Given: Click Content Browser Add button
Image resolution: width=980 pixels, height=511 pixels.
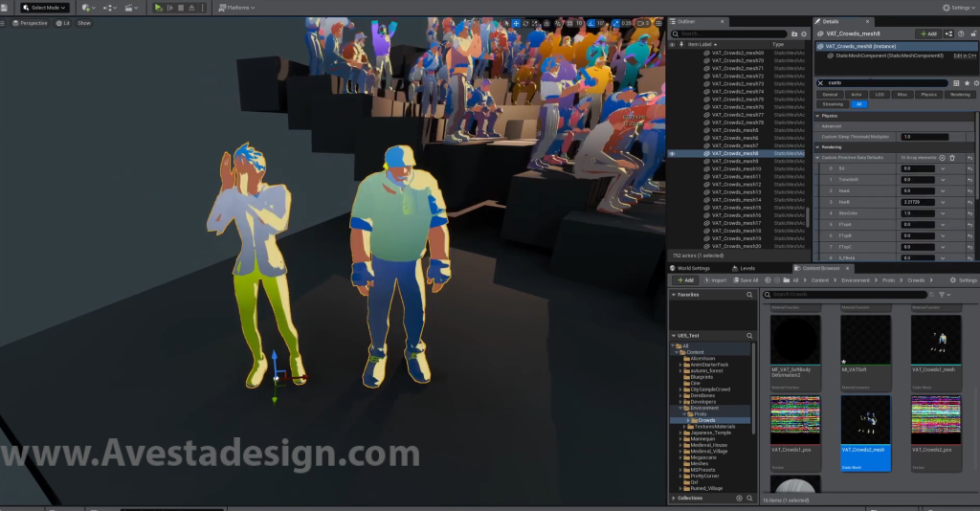Looking at the screenshot, I should click(x=685, y=280).
